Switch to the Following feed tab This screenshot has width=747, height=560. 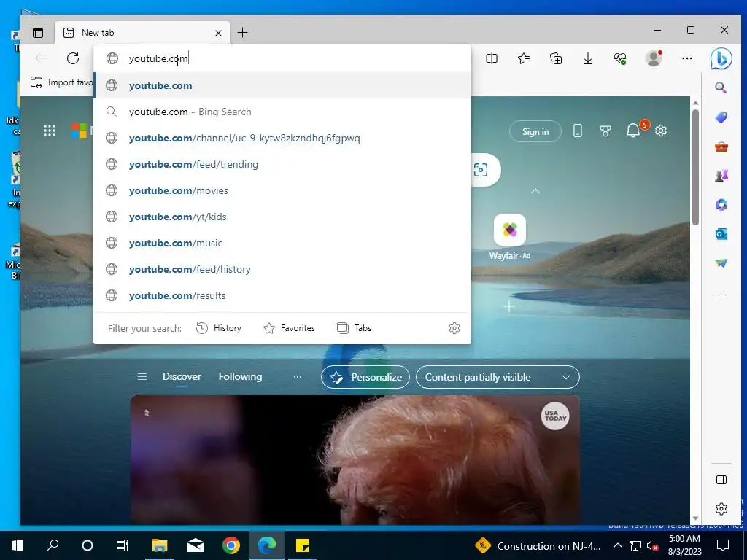pyautogui.click(x=240, y=377)
